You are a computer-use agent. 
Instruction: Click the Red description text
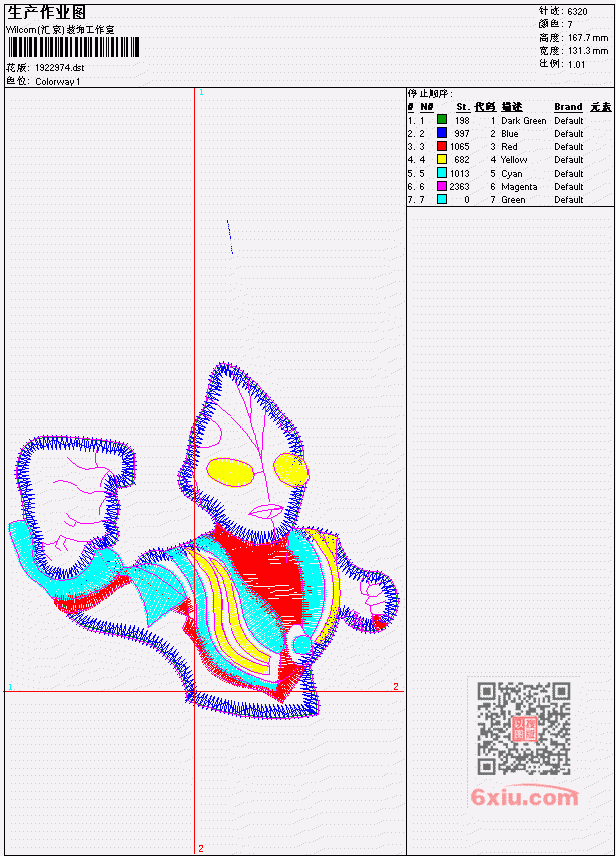pos(509,147)
